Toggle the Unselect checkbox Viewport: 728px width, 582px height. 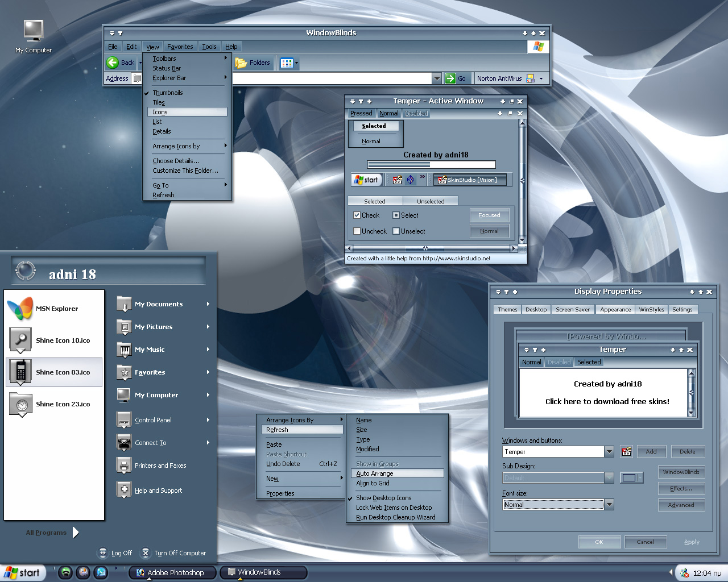[396, 231]
